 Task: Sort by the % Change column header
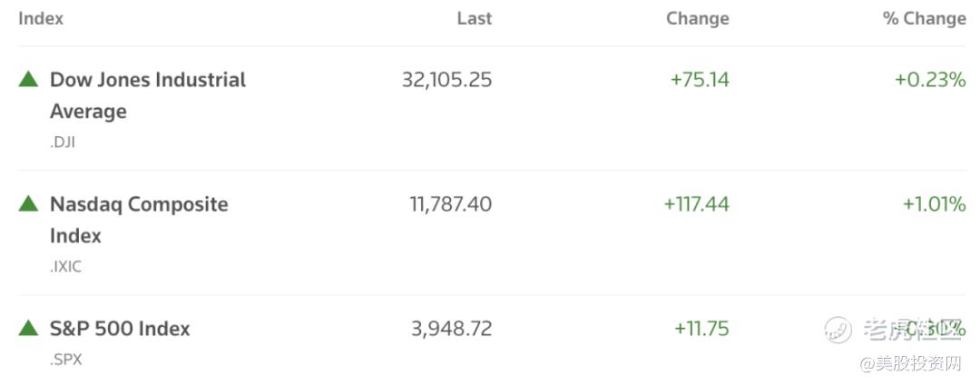[925, 19]
